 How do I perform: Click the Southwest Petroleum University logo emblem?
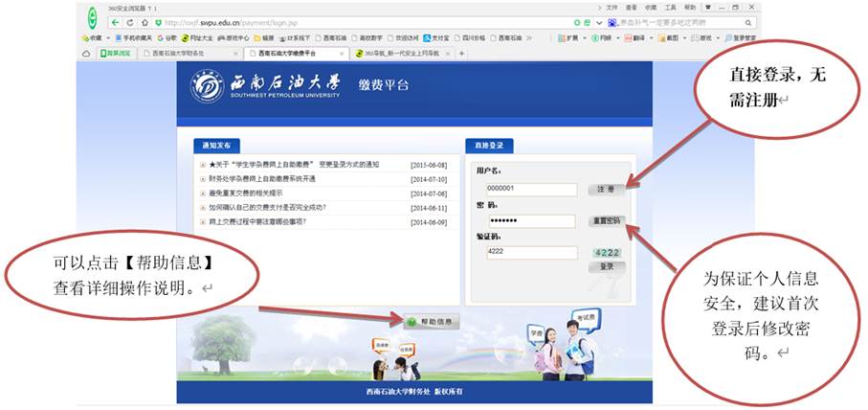(x=209, y=86)
